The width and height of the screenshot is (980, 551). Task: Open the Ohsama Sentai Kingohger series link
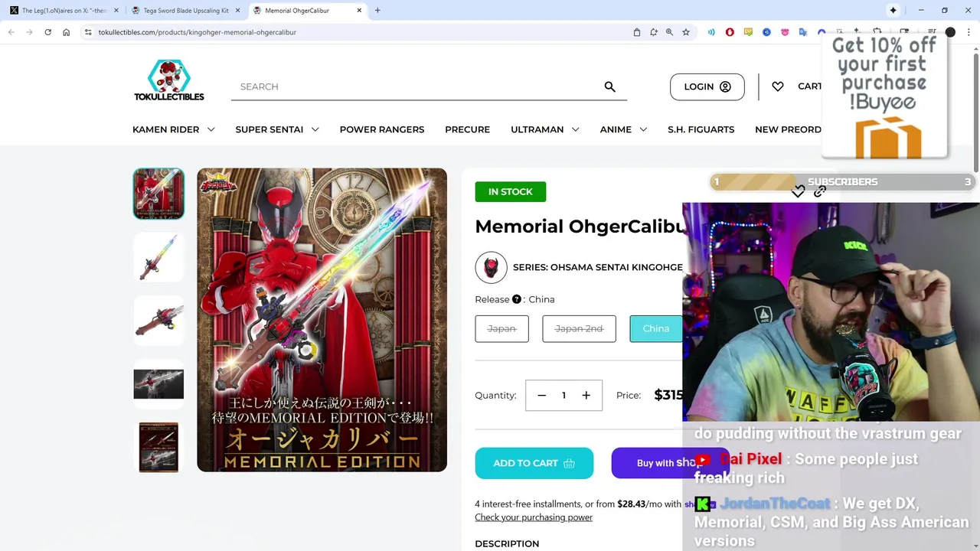pyautogui.click(x=598, y=267)
